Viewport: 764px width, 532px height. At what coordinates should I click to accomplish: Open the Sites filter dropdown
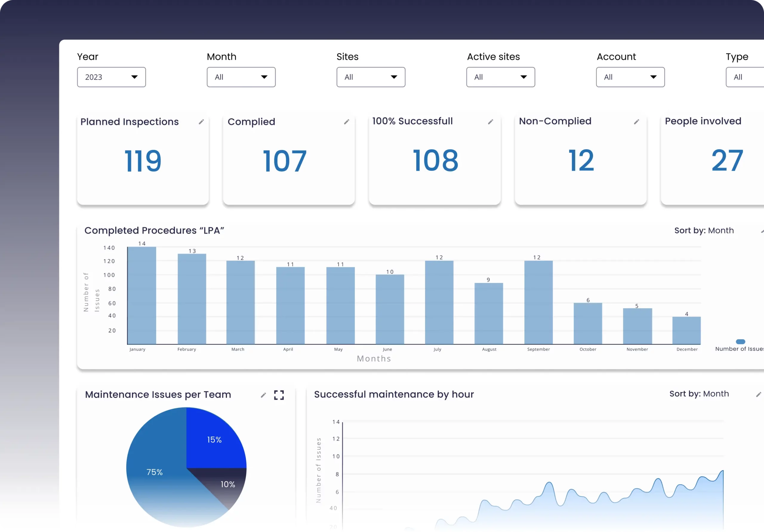tap(371, 77)
